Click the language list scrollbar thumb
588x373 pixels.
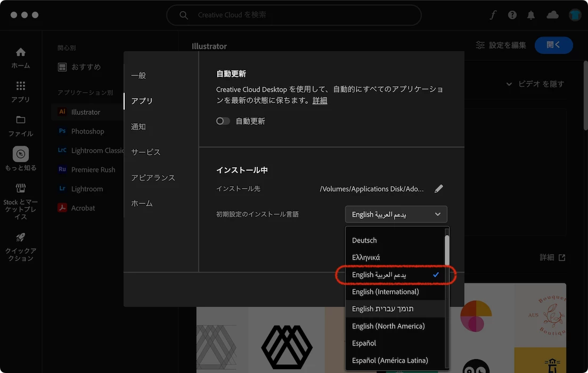click(447, 249)
